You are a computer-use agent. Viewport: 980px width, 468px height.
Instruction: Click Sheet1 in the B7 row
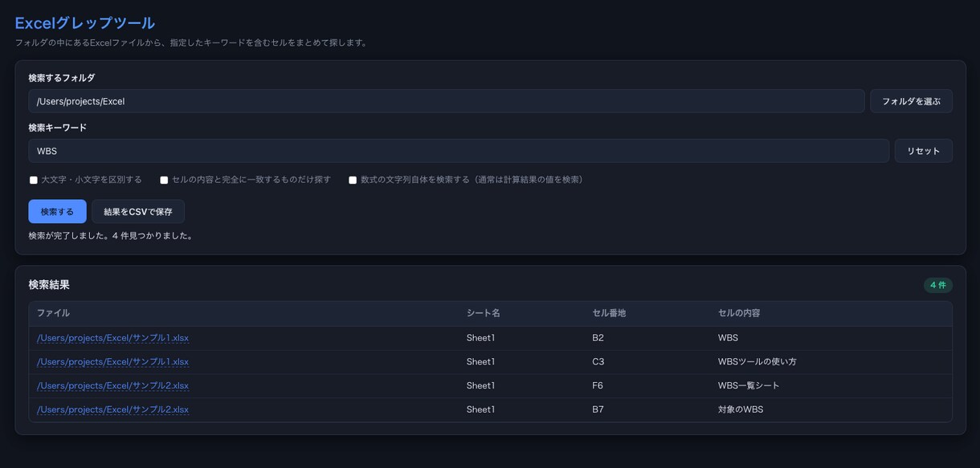pos(480,409)
